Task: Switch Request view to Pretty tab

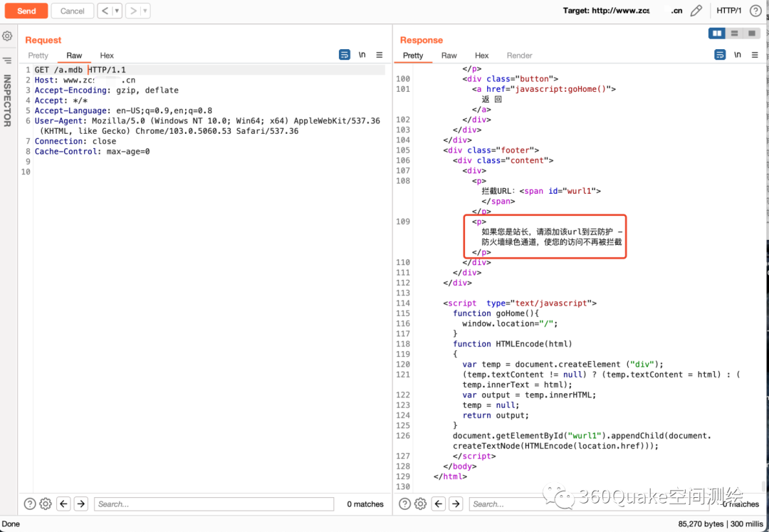Action: pos(38,56)
